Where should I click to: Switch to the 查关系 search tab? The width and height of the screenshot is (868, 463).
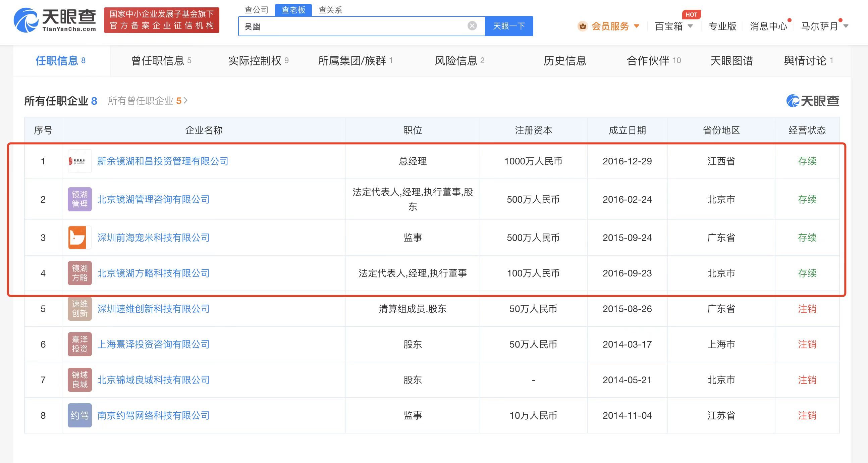[x=330, y=10]
